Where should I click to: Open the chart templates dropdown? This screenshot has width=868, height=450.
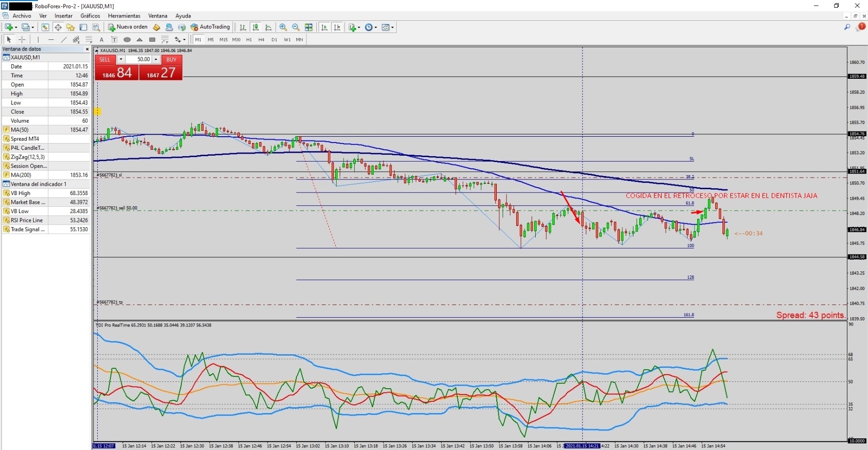tap(388, 27)
